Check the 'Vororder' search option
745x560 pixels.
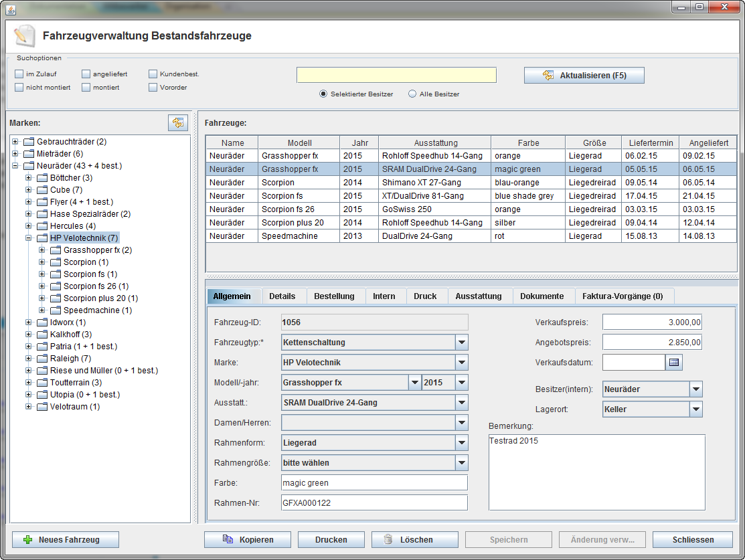[x=153, y=88]
